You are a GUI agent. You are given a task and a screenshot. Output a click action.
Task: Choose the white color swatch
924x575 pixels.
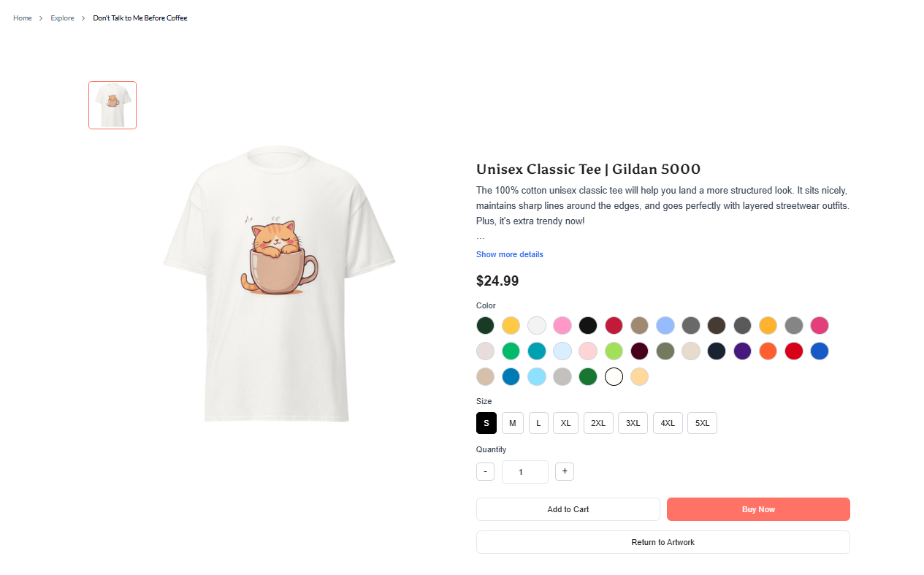(x=614, y=376)
